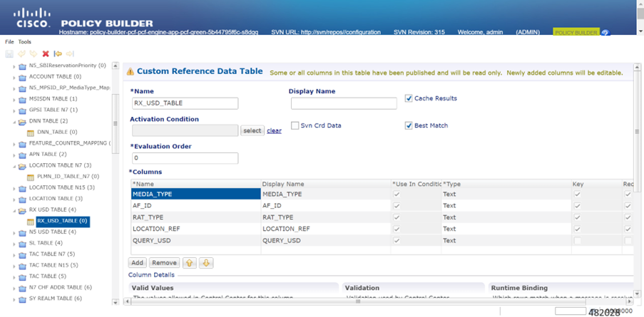Click the tree panel scroll down arrow
Viewport: 644px width, 317px height.
coord(116,302)
